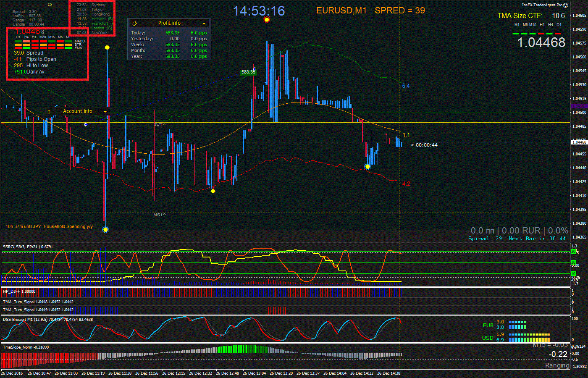Click the SSRC( SR:3, FP:21 ) indicator label
Image resolution: width=588 pixels, height=378 pixels.
click(x=28, y=247)
